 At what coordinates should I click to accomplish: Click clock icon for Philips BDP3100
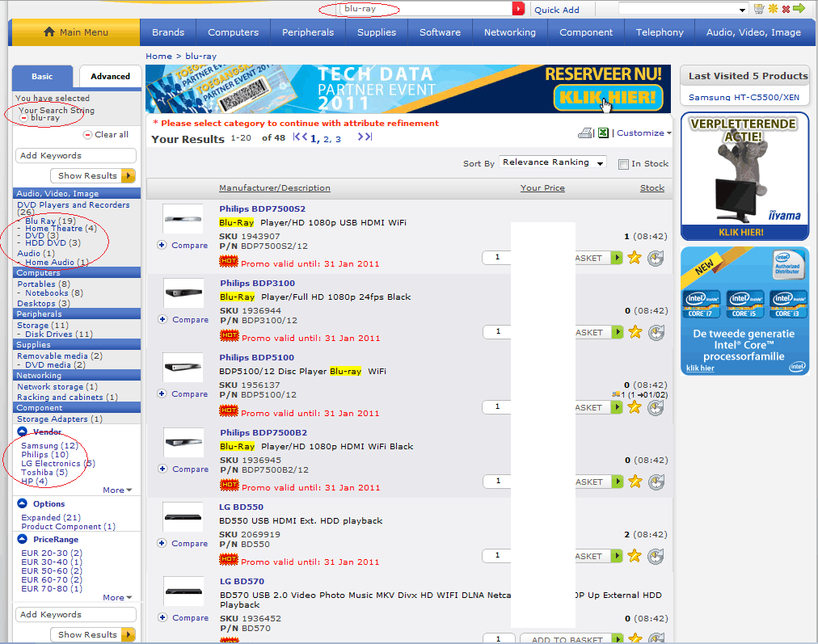(656, 332)
